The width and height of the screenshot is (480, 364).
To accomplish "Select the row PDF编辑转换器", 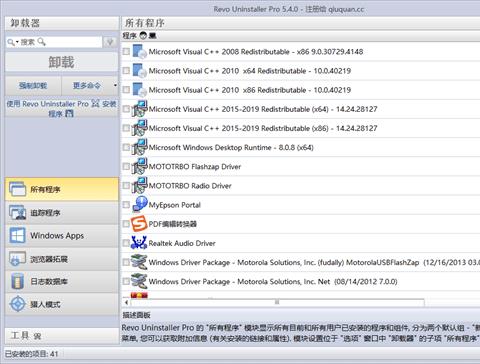I will pyautogui.click(x=301, y=224).
